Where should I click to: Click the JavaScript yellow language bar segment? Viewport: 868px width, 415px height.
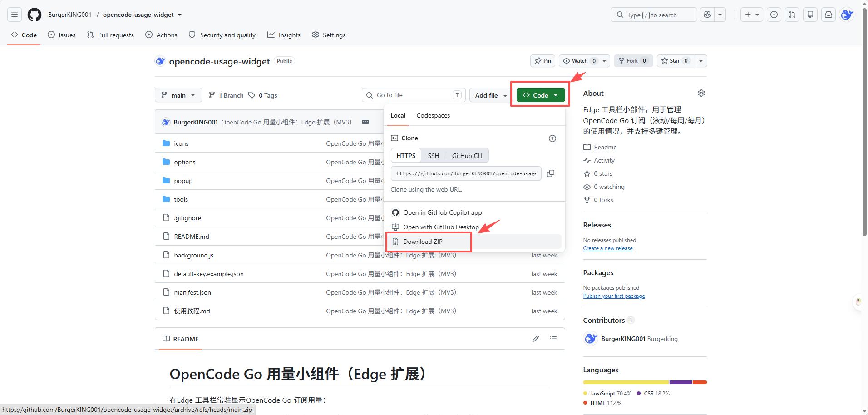(x=626, y=382)
